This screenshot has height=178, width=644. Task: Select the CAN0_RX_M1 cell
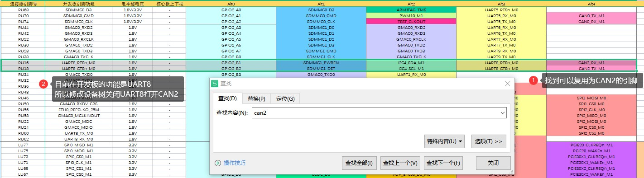click(x=591, y=21)
